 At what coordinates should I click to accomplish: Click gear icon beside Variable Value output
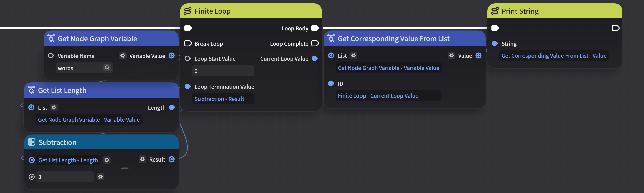123,55
